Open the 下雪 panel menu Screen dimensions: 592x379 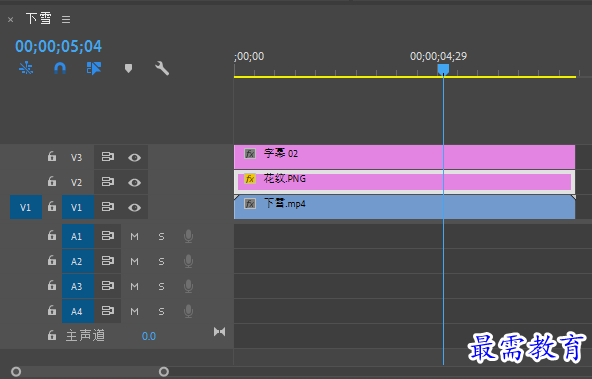[x=66, y=19]
